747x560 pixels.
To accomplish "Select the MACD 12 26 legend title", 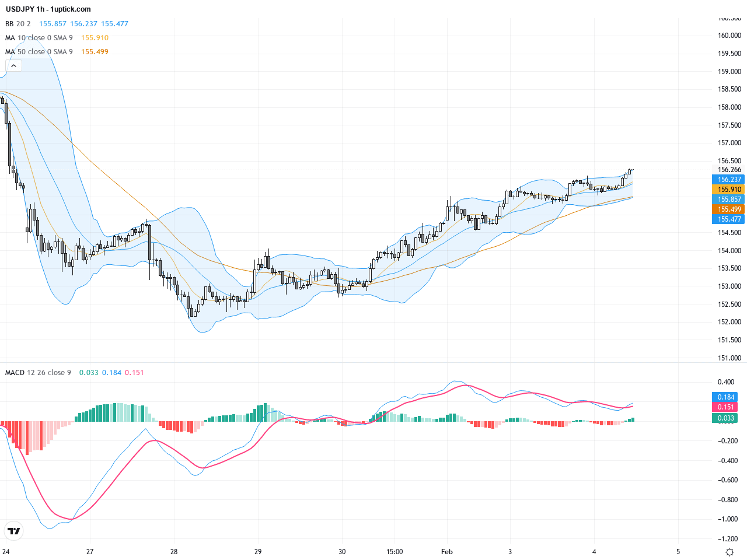I will coord(38,373).
